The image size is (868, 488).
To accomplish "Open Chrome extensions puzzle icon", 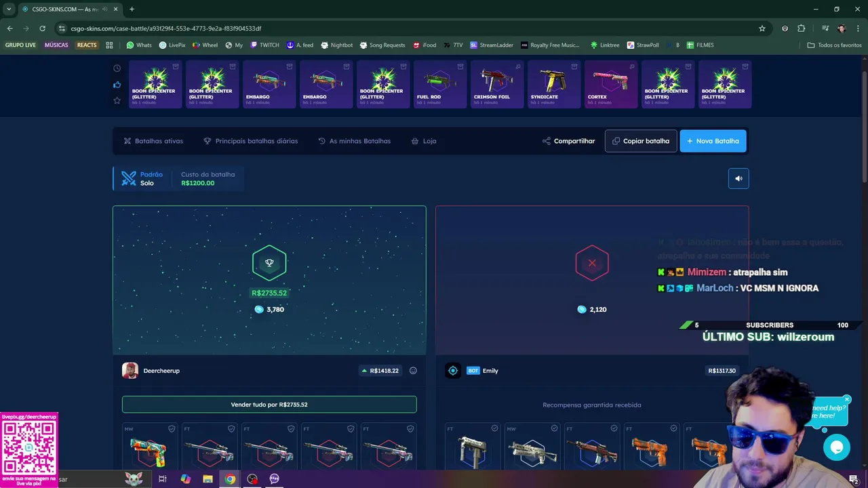I will coord(801,28).
